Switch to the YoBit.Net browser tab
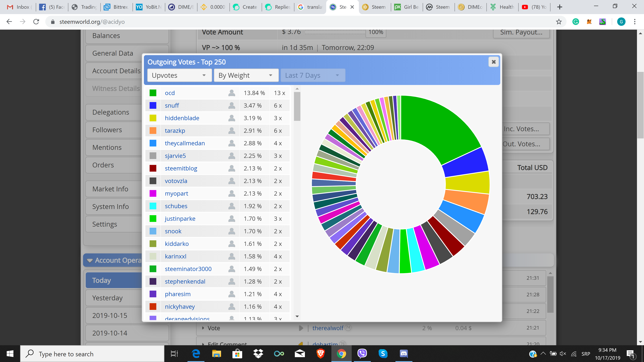This screenshot has width=644, height=362. (x=149, y=7)
